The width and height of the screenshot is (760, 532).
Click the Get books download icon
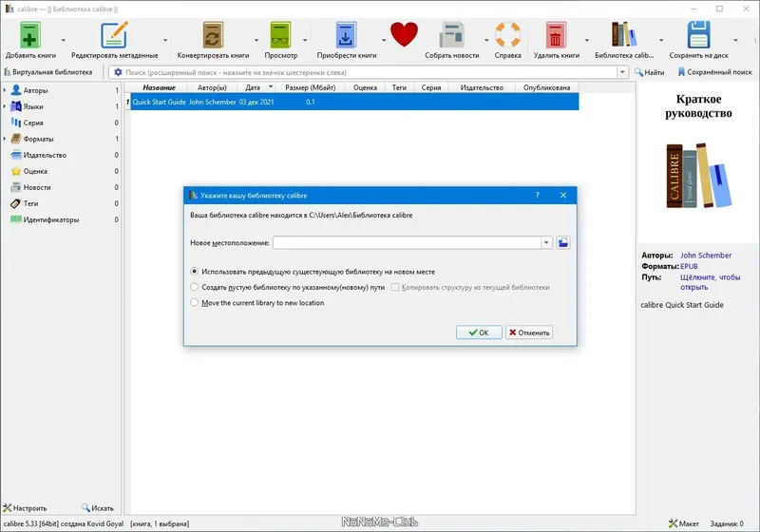pos(346,35)
